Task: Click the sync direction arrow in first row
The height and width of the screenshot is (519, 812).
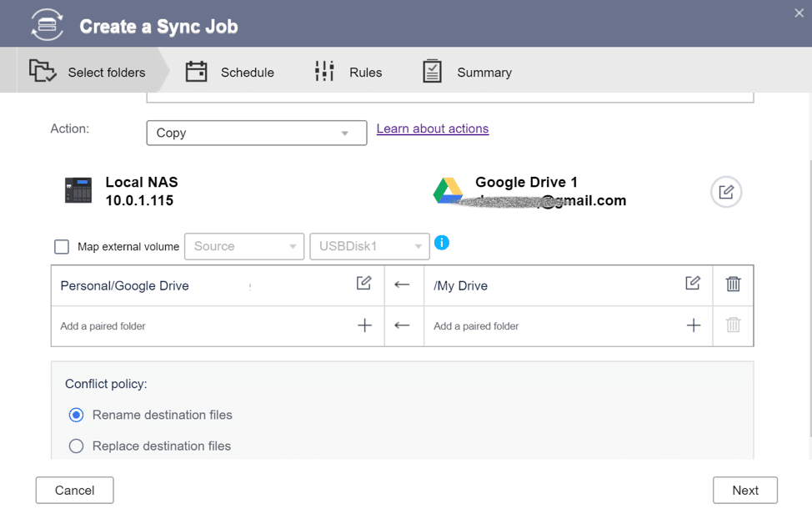Action: pyautogui.click(x=402, y=285)
